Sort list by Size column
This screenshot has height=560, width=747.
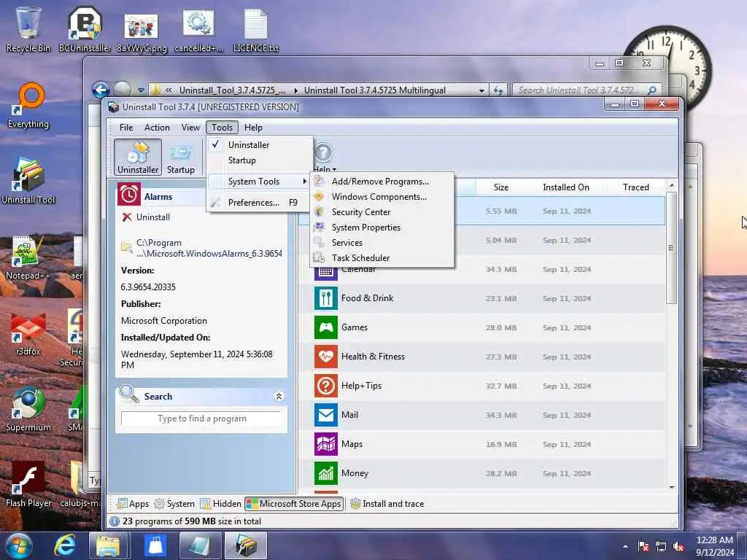[500, 187]
